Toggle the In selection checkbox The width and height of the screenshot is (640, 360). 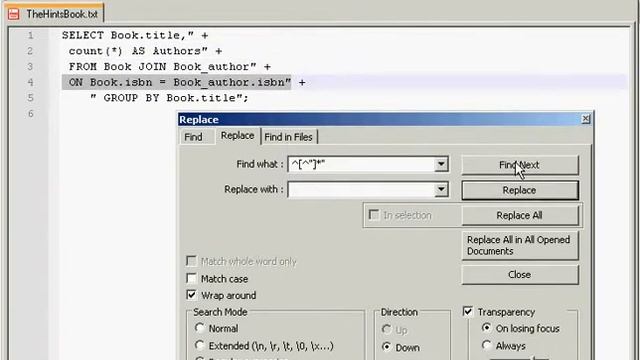373,215
